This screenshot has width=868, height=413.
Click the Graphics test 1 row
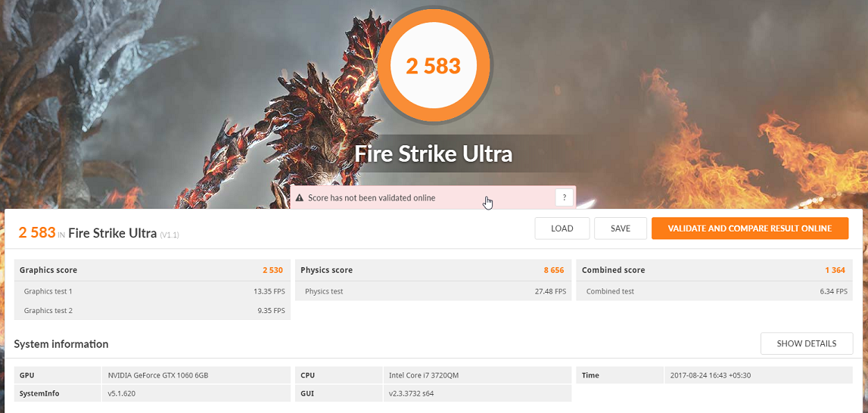[x=152, y=291]
